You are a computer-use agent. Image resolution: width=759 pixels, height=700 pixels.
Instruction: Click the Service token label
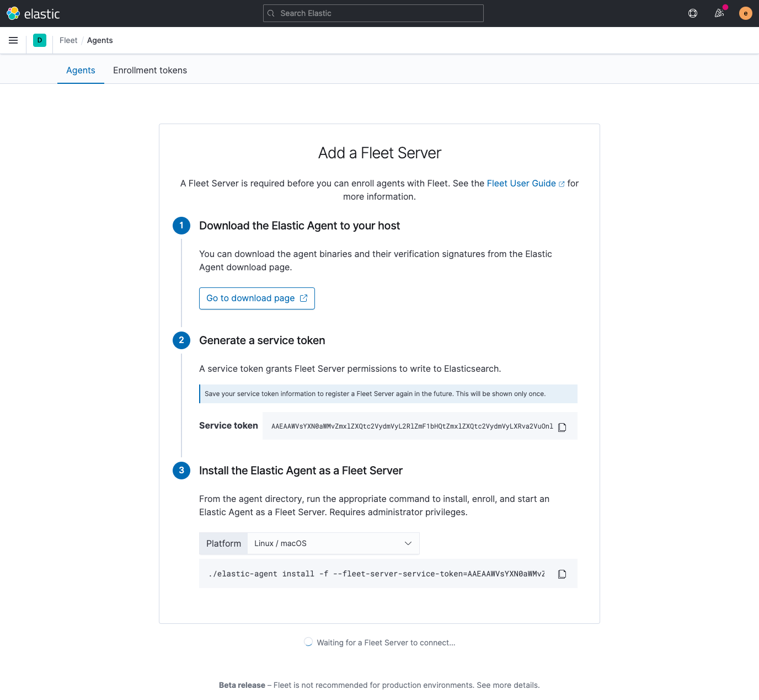[x=228, y=426]
